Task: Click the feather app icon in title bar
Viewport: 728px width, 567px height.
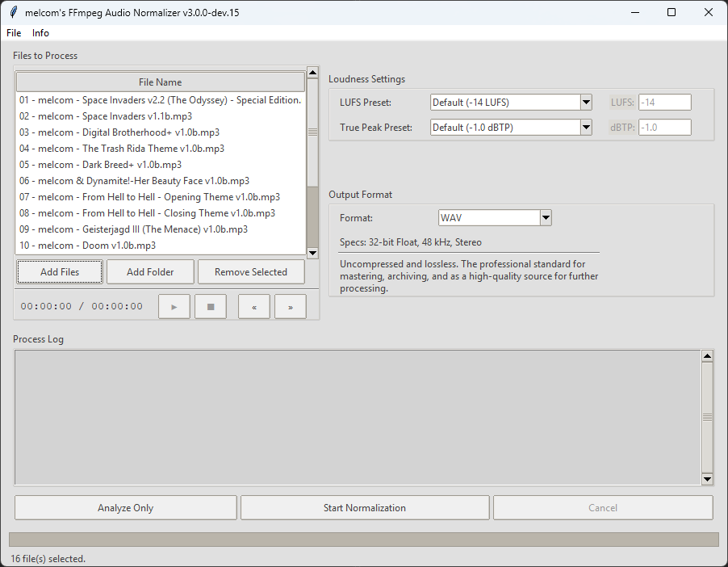Action: 13,12
